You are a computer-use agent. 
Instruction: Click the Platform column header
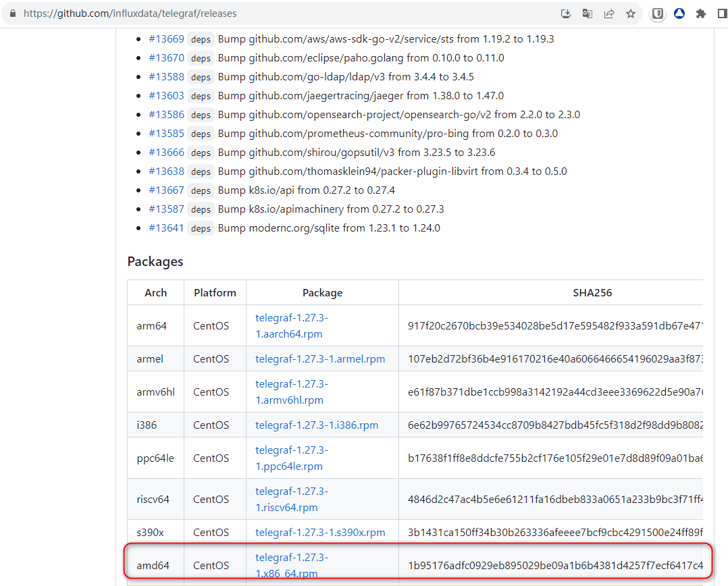[x=215, y=293]
